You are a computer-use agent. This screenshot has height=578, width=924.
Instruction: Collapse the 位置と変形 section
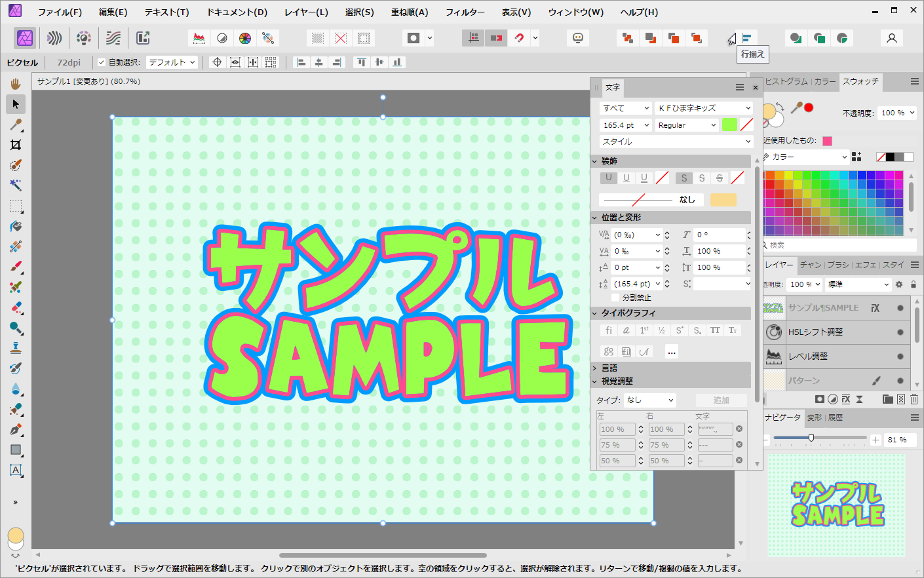pyautogui.click(x=595, y=218)
